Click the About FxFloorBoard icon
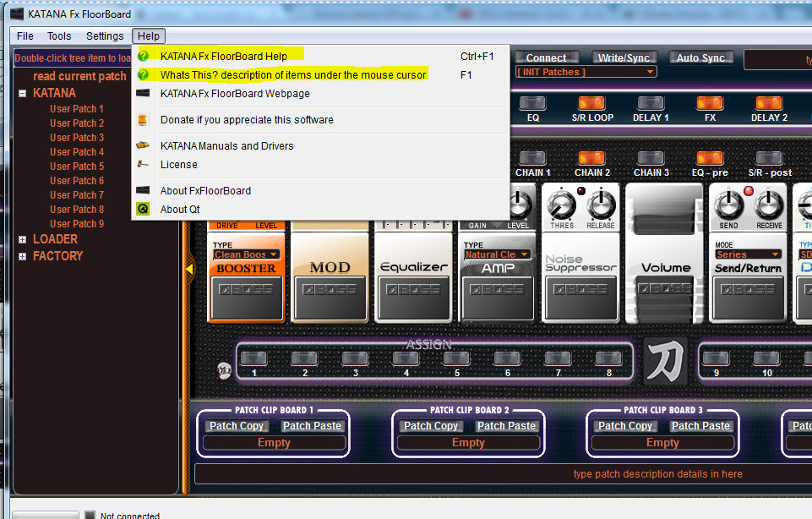Viewport: 812px width, 519px height. (x=143, y=190)
